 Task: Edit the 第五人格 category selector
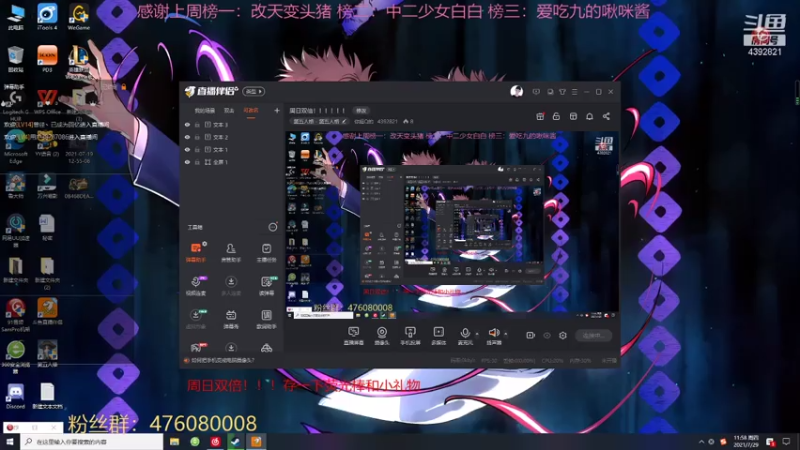(x=320, y=121)
